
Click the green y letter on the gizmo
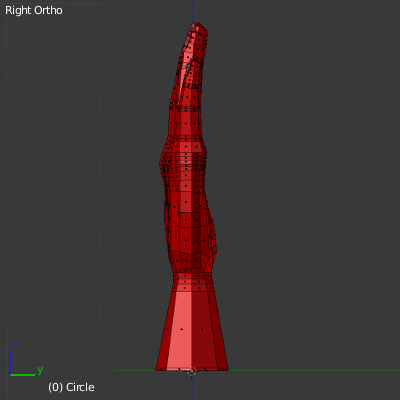pyautogui.click(x=40, y=369)
